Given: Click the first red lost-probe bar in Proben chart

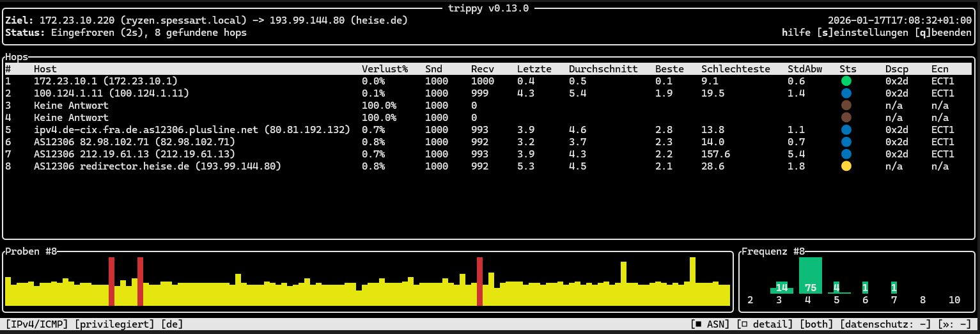Looking at the screenshot, I should [x=111, y=282].
